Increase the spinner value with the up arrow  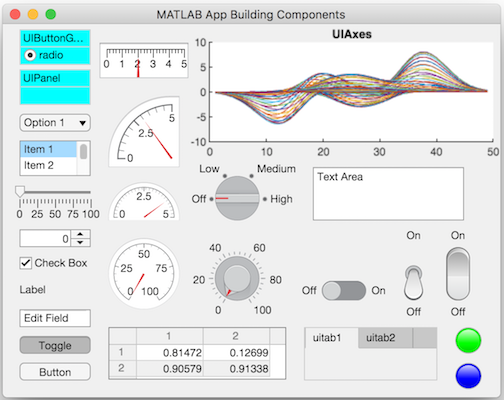(x=80, y=234)
